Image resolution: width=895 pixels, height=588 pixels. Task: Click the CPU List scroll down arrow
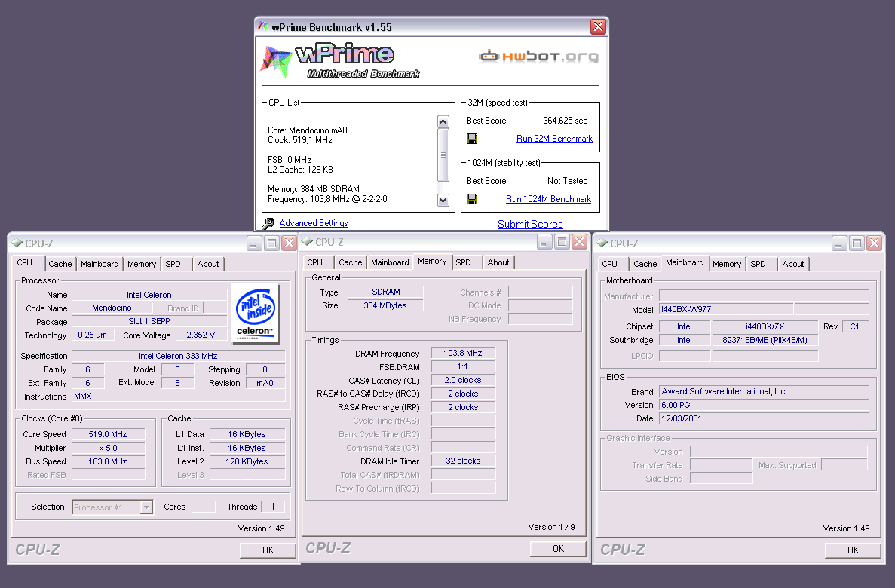pos(443,200)
